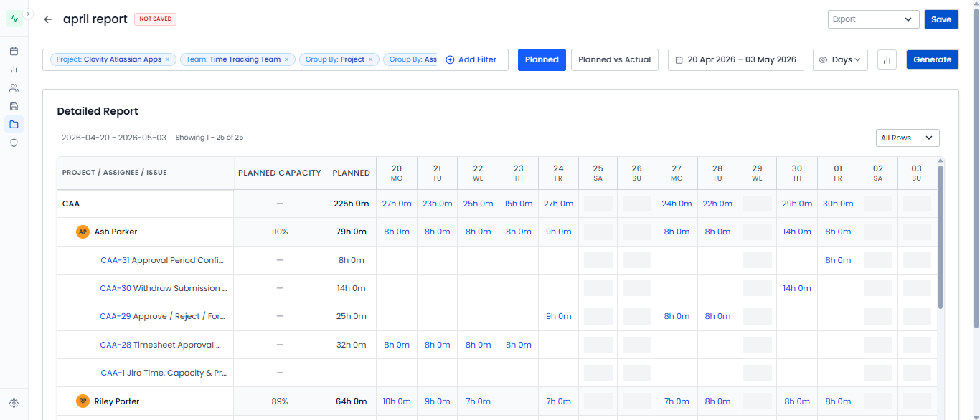This screenshot has width=980, height=420.
Task: Click the Showing 1 - 25 of 25 text
Action: (x=209, y=138)
